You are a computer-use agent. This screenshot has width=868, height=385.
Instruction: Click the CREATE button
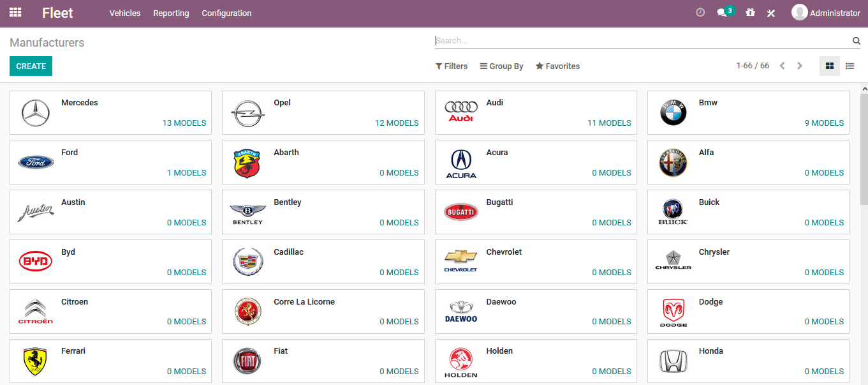click(31, 66)
